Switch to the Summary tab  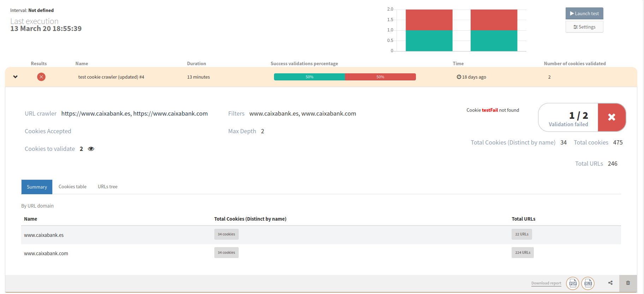pyautogui.click(x=37, y=187)
